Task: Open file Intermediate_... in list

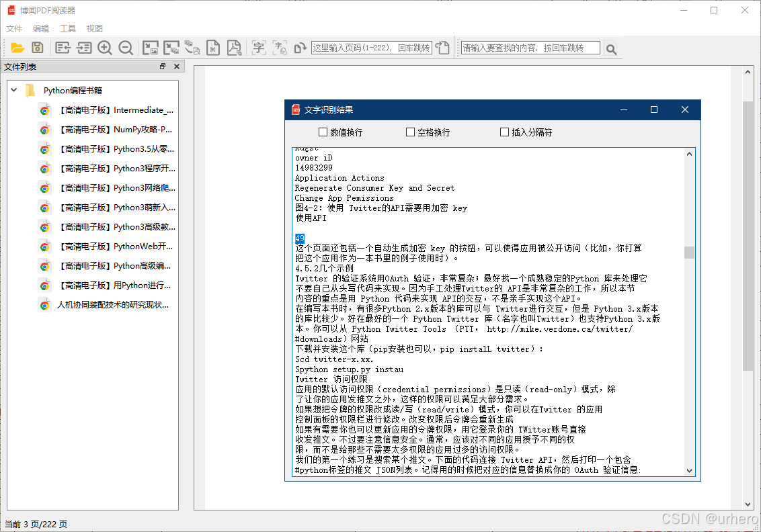Action: [x=106, y=110]
